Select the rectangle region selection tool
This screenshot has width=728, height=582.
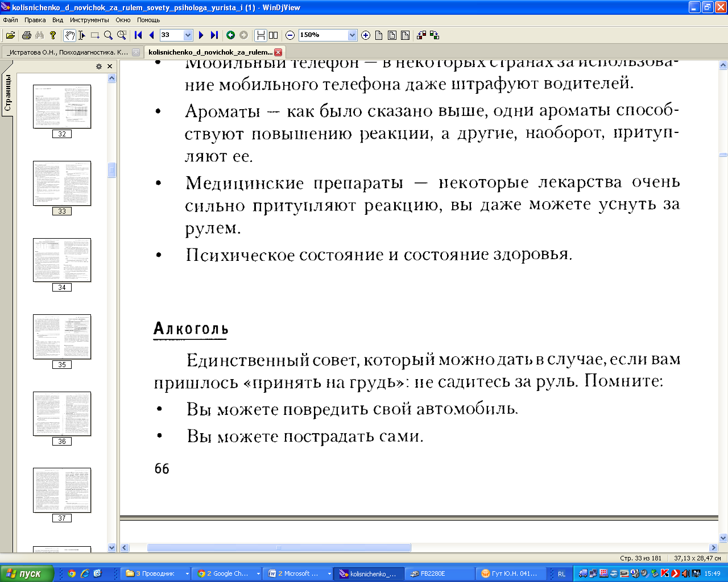(x=95, y=35)
